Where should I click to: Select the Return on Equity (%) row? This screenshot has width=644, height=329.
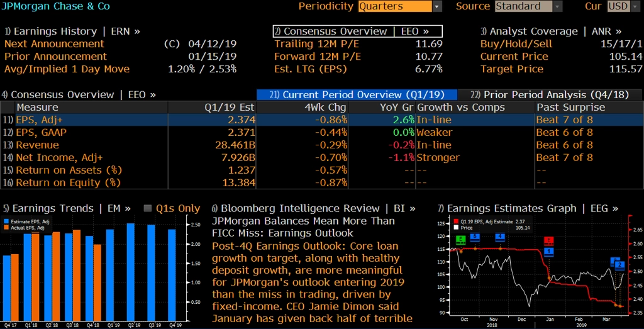point(322,183)
